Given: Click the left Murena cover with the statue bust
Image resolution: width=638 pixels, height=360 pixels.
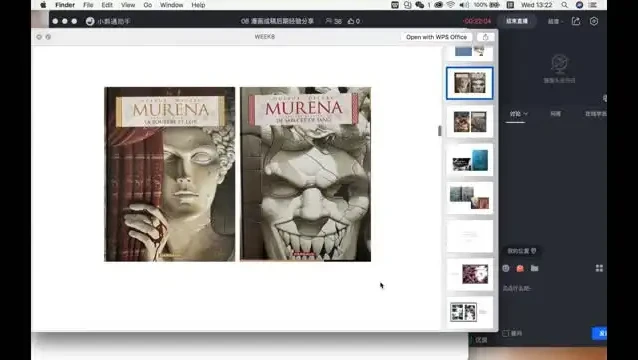Looking at the screenshot, I should [170, 174].
